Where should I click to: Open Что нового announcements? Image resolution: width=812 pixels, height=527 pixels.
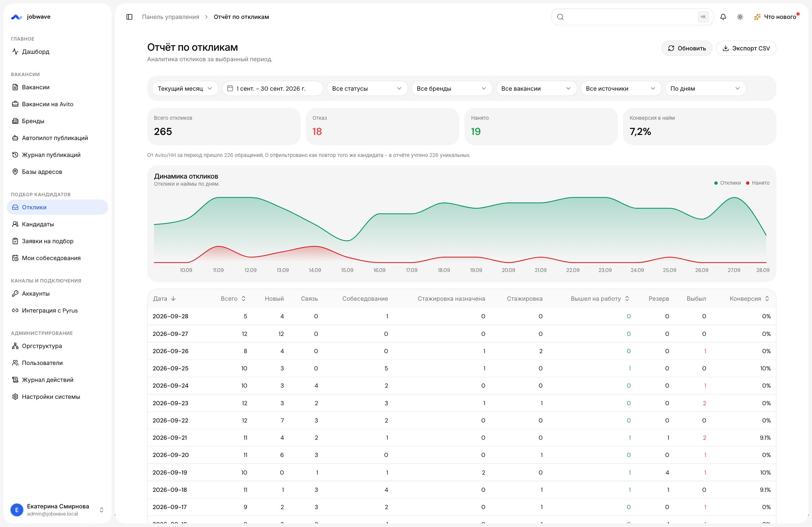point(776,17)
